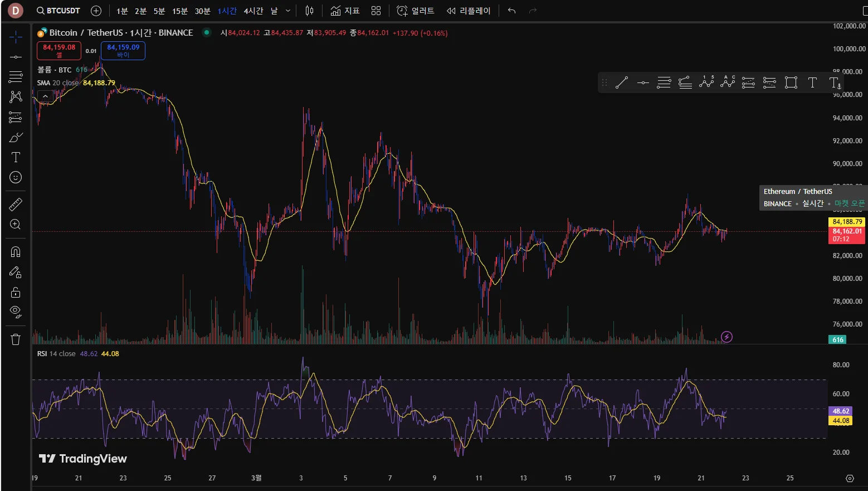Select trend line in the floating toolbar
Image resolution: width=868 pixels, height=491 pixels.
[622, 83]
